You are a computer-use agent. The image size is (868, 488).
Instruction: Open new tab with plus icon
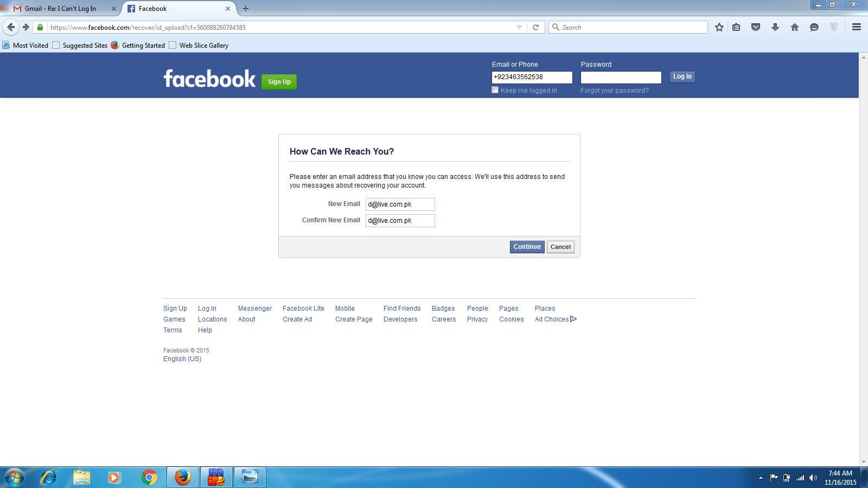(246, 9)
